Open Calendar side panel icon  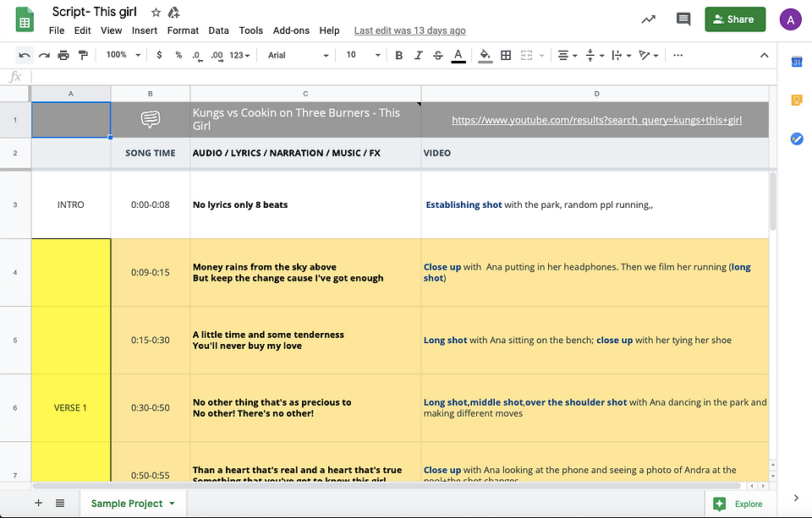pos(797,62)
